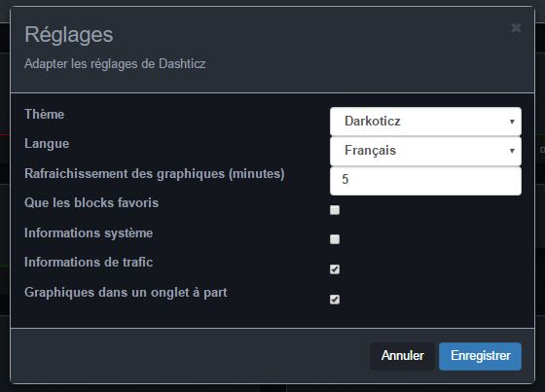545x392 pixels.
Task: Click the small arrow of the Français combo box
Action: click(x=512, y=151)
